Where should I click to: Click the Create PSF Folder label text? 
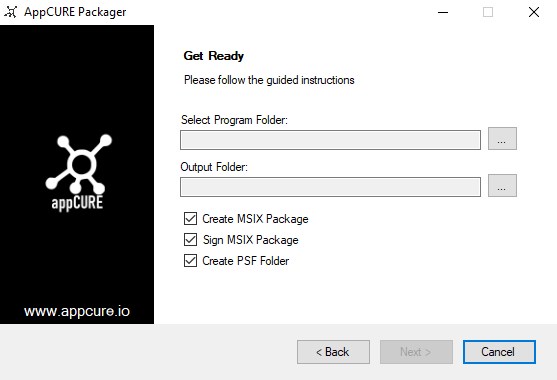[x=245, y=261]
